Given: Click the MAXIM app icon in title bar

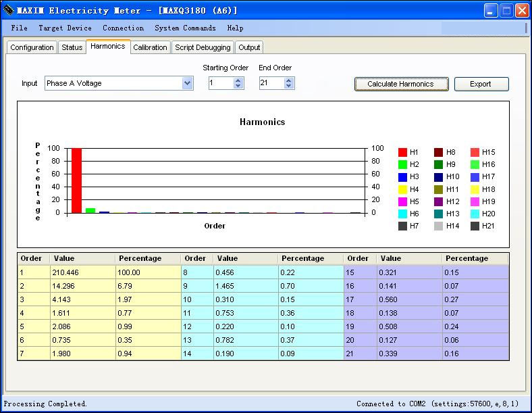Looking at the screenshot, I should [8, 11].
